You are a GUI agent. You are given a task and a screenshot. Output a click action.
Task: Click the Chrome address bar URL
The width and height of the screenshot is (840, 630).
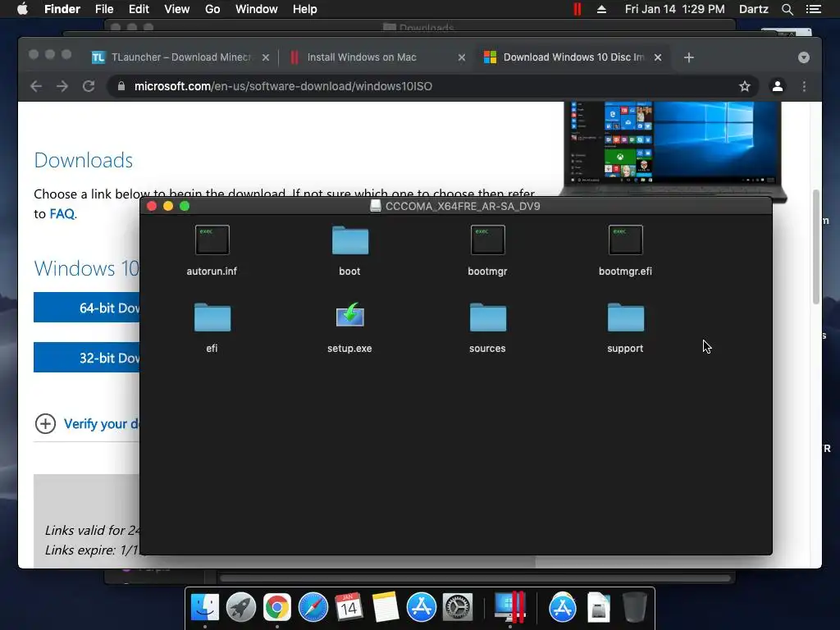tap(283, 86)
